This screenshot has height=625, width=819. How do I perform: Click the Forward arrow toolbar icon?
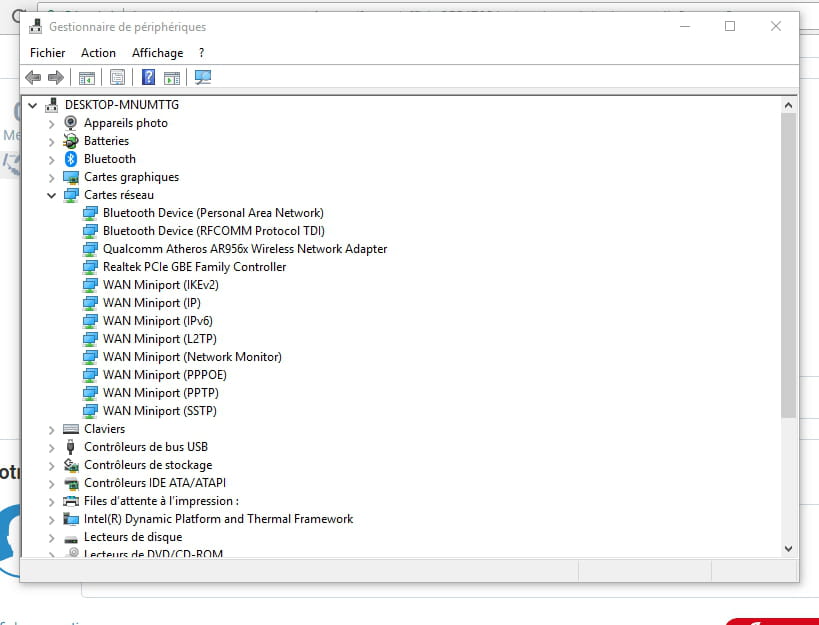56,78
